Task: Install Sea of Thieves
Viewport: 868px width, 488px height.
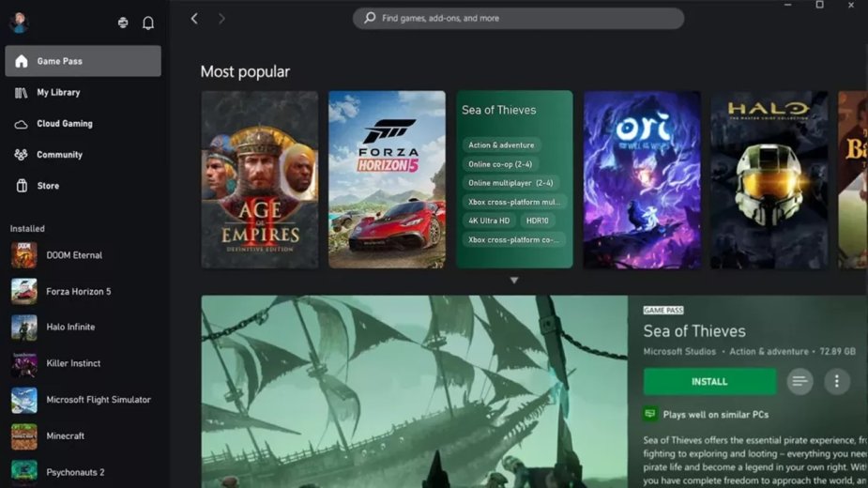Action: [x=709, y=381]
